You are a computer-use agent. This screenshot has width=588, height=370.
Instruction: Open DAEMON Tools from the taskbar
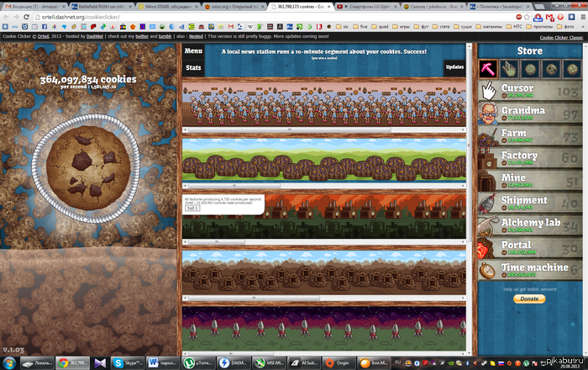(x=233, y=363)
